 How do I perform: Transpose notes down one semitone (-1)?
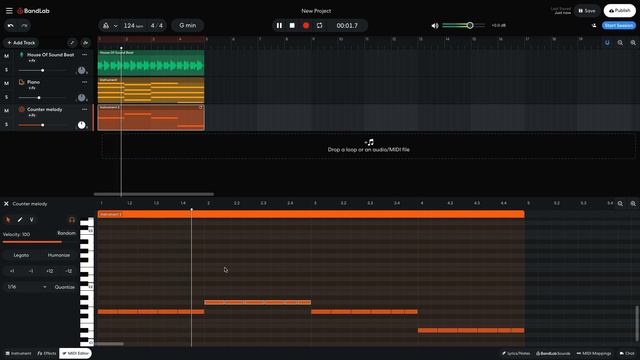coord(31,271)
